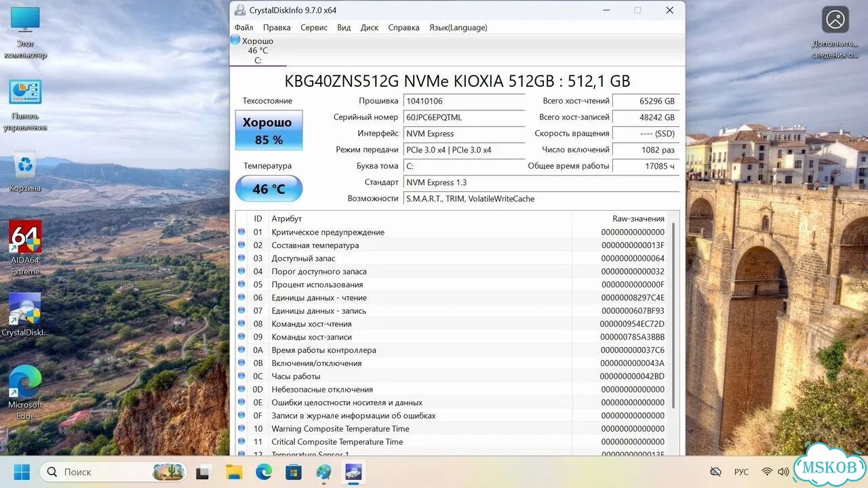Click the Атрибут column header
This screenshot has height=488, width=868.
(x=420, y=218)
